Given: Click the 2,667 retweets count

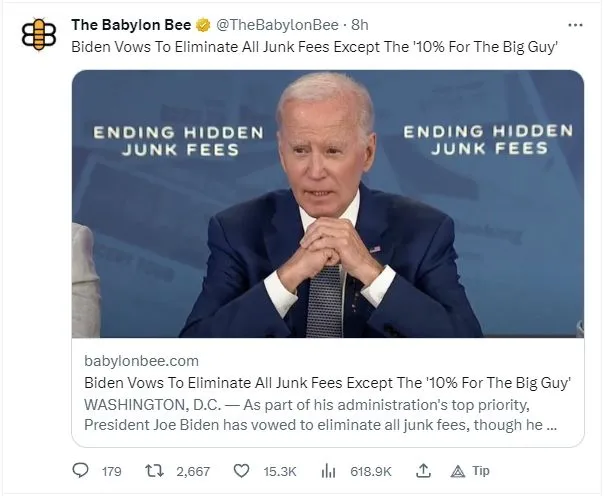Looking at the screenshot, I should pyautogui.click(x=194, y=470).
